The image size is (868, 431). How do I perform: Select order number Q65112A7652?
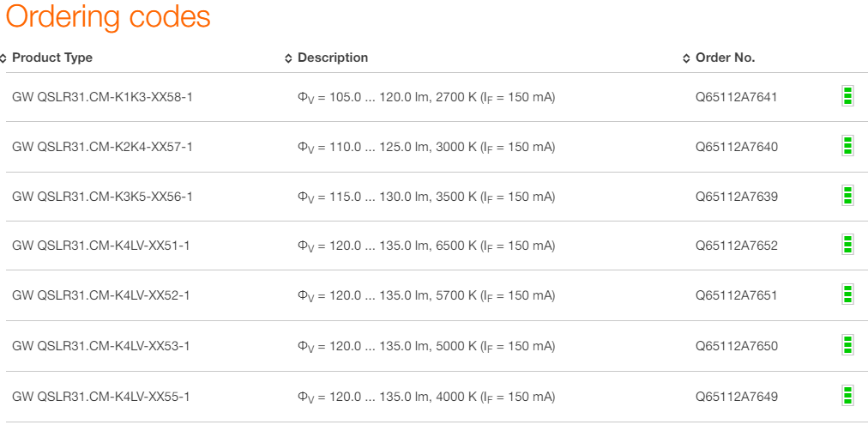[x=736, y=246]
